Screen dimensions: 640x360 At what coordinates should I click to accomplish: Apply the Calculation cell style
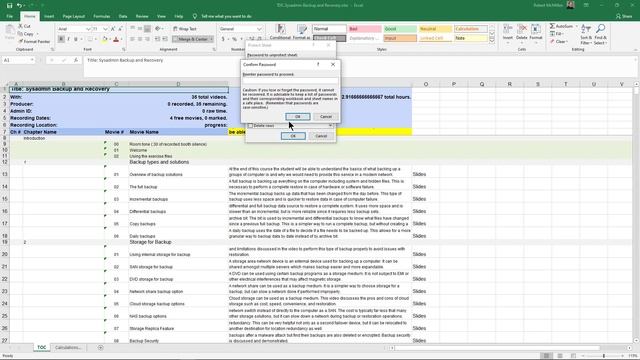(471, 29)
